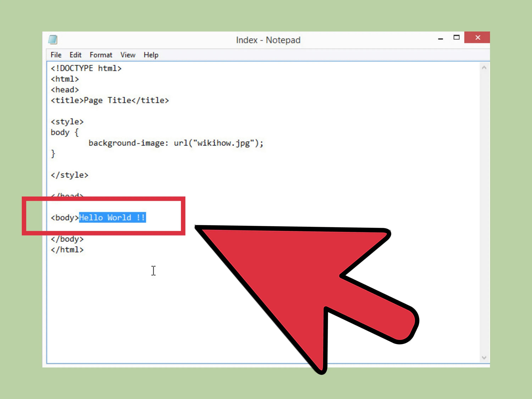This screenshot has height=399, width=532.
Task: Close the Index - Notepad window
Action: (477, 38)
